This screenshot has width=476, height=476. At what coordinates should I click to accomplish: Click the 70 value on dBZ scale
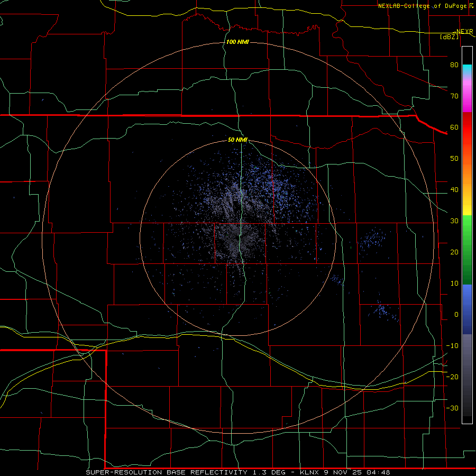(454, 96)
